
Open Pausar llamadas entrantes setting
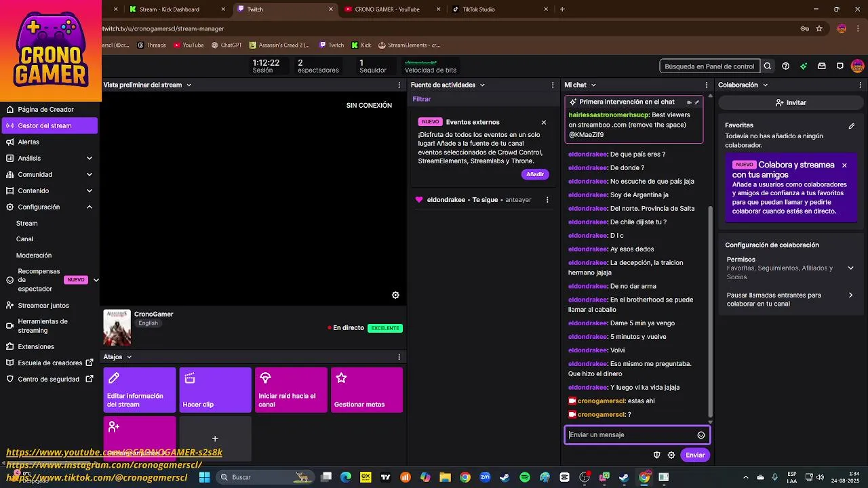pos(850,296)
